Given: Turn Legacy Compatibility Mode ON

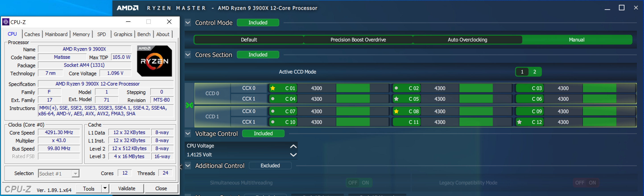Looking at the screenshot, I should pyautogui.click(x=592, y=183).
